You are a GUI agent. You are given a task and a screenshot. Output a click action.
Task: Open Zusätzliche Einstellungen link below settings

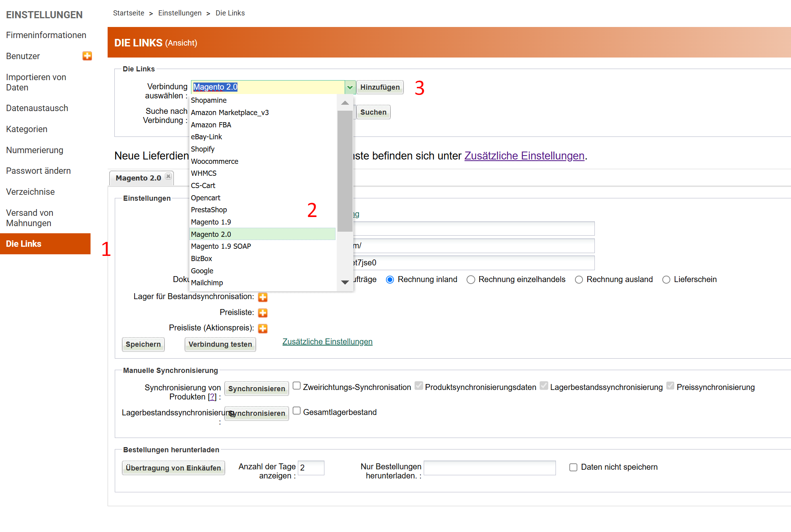[x=327, y=342]
